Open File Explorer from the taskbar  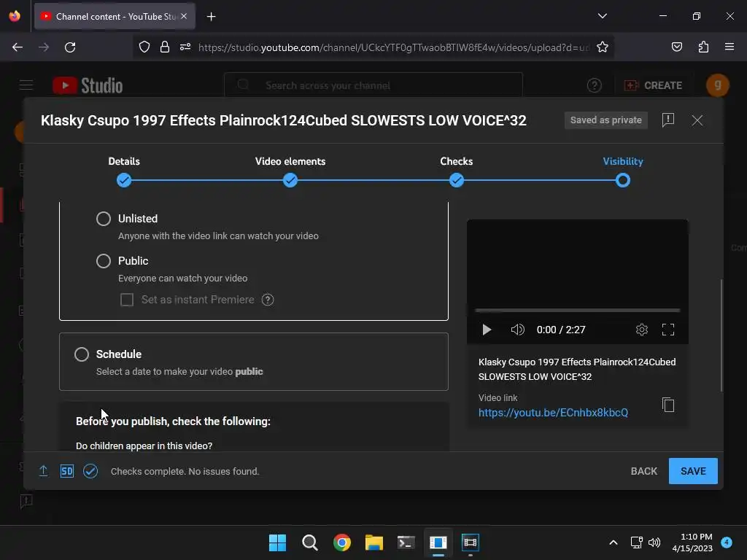(x=374, y=542)
